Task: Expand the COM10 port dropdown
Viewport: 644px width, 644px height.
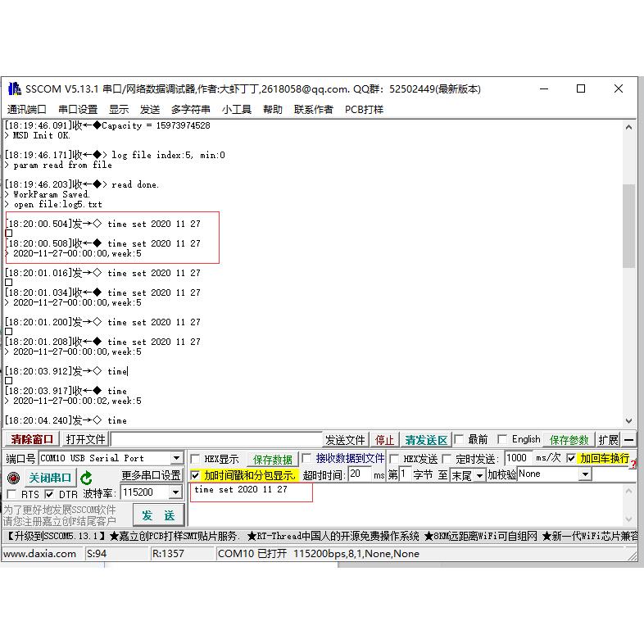Action: [x=177, y=458]
